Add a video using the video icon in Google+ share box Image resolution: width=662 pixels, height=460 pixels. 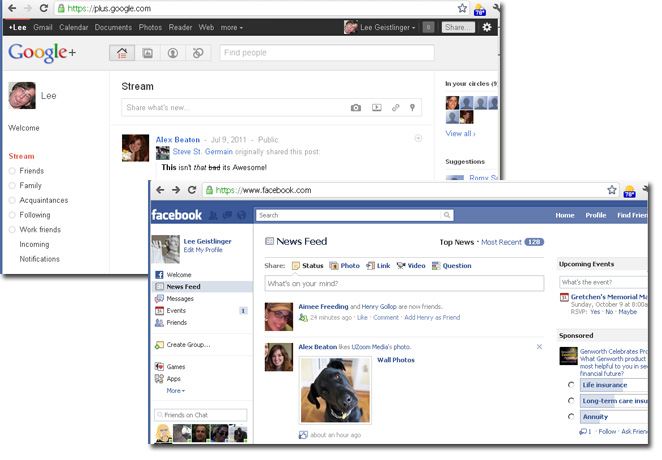click(x=377, y=108)
